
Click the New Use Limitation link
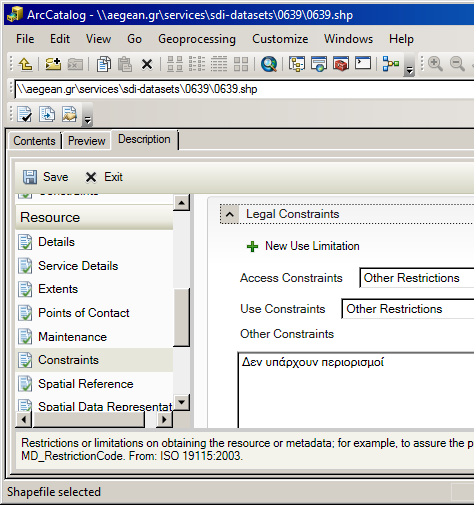(x=312, y=246)
